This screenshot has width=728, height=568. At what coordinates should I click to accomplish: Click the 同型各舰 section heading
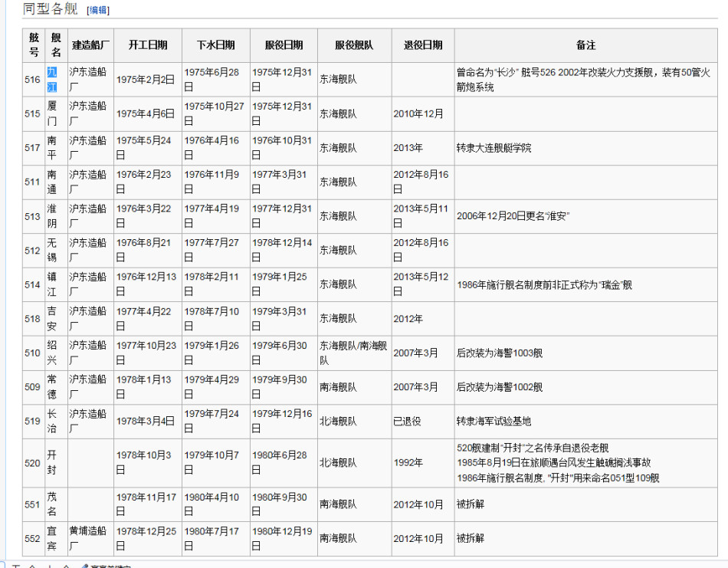(50, 9)
